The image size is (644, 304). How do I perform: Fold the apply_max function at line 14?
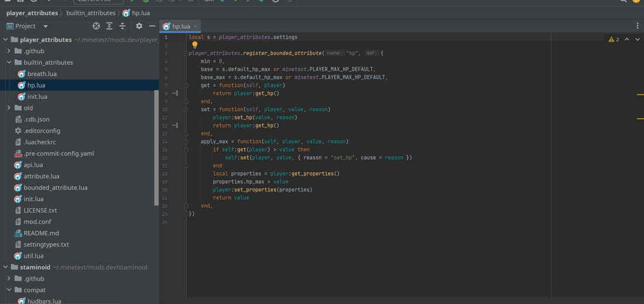point(186,141)
